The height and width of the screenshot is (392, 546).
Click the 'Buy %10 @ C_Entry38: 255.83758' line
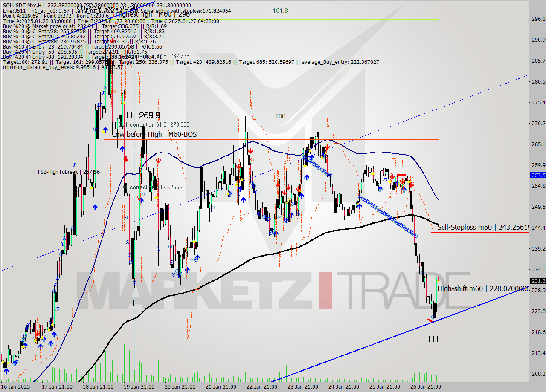coord(83,31)
